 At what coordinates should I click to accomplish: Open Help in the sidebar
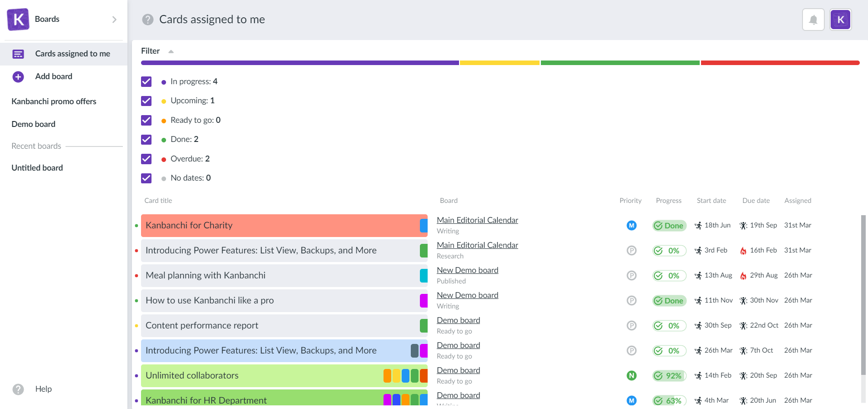pos(44,389)
